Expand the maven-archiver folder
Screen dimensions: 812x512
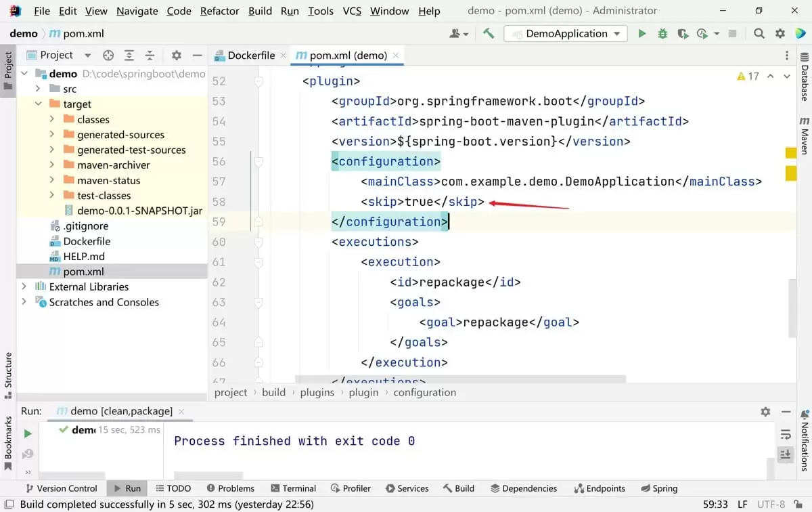coord(52,165)
